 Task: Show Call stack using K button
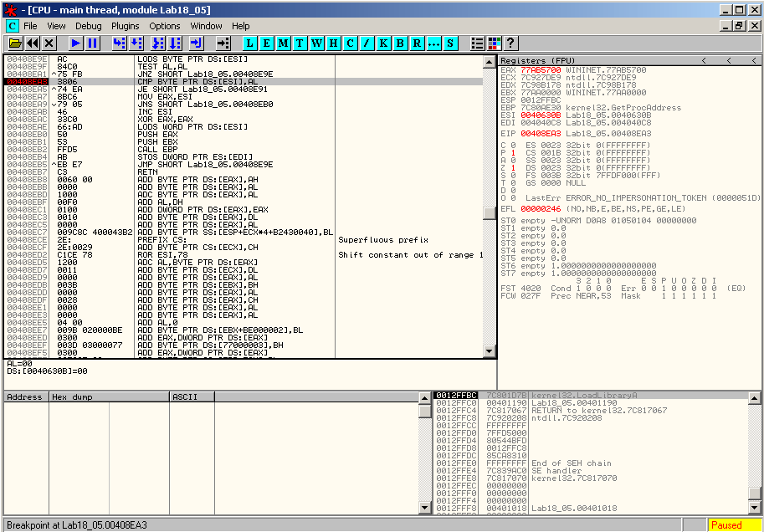(x=383, y=43)
